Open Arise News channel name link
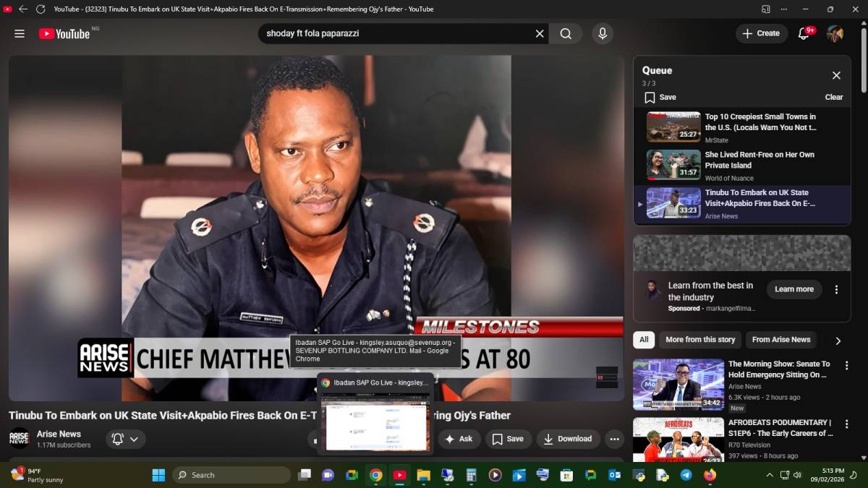Viewport: 868px width, 488px height. [x=59, y=434]
